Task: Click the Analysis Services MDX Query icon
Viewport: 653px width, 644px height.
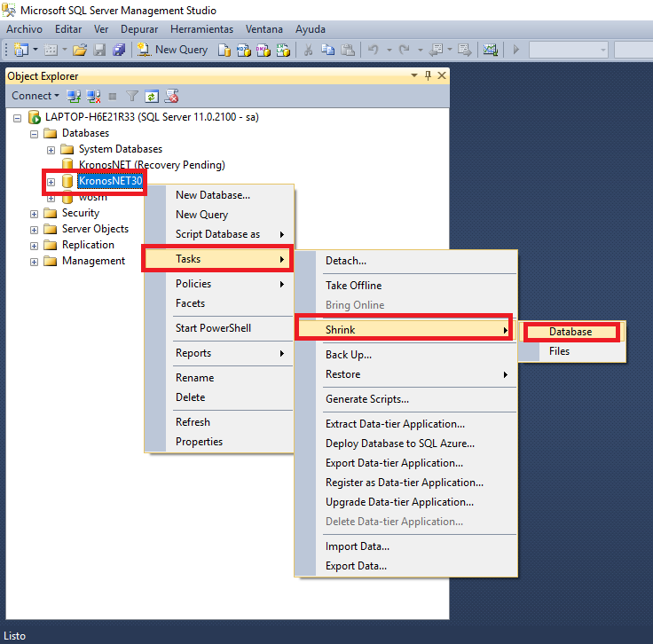Action: tap(244, 50)
